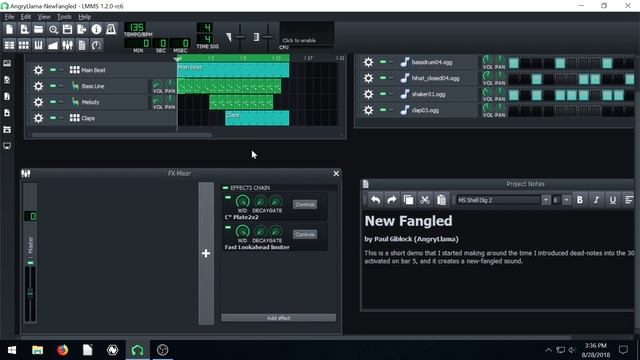Mute the Melody track

(x=53, y=102)
